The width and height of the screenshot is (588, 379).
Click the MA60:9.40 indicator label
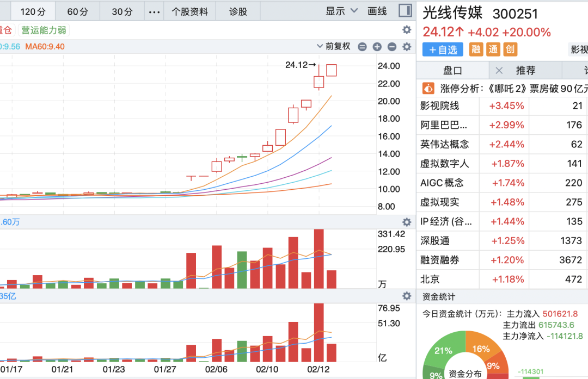pos(45,47)
